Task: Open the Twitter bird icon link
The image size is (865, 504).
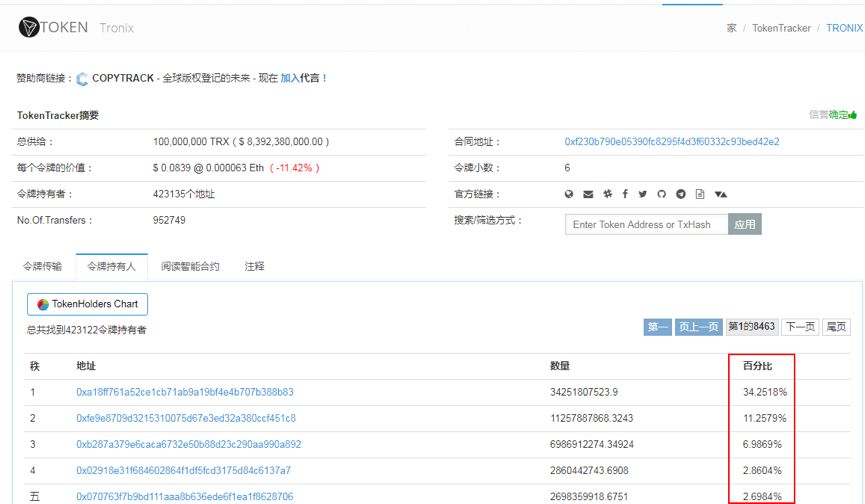Action: pyautogui.click(x=643, y=194)
